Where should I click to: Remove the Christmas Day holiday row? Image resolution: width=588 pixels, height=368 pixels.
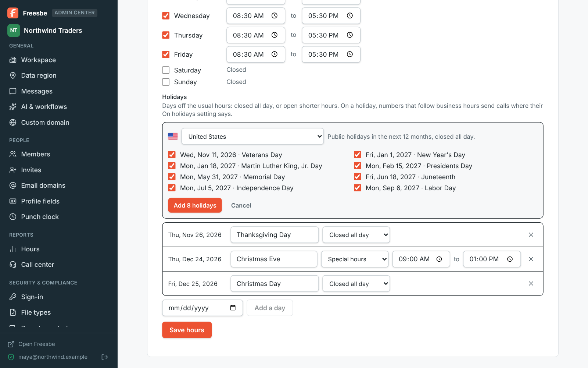(x=531, y=283)
